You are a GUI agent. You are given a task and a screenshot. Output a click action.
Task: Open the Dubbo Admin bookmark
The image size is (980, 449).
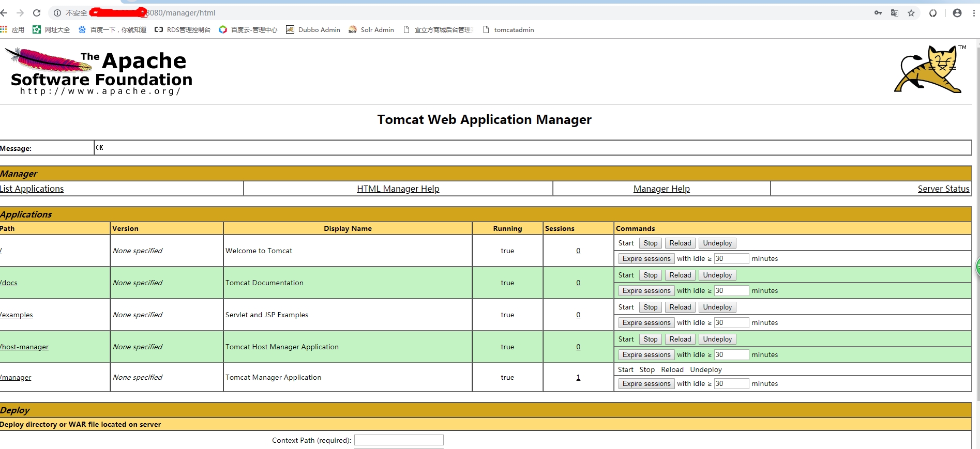click(x=313, y=29)
